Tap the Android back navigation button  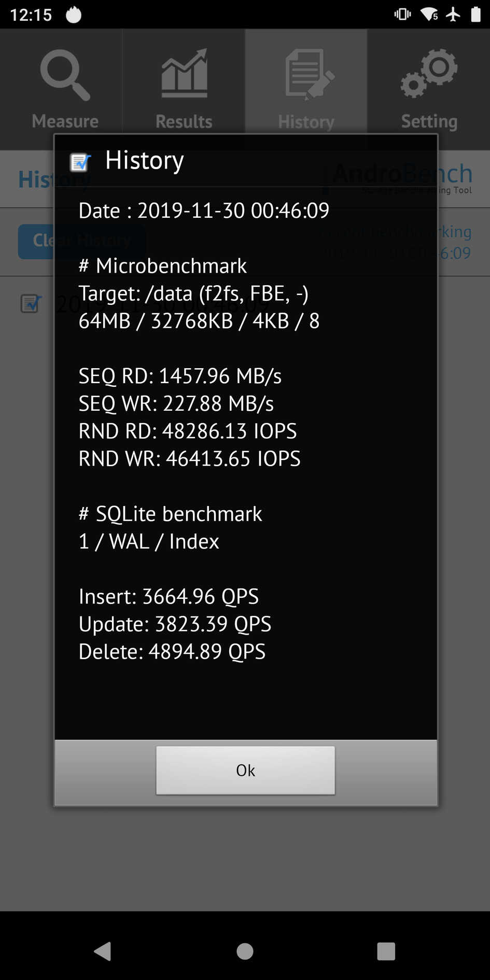click(x=103, y=951)
